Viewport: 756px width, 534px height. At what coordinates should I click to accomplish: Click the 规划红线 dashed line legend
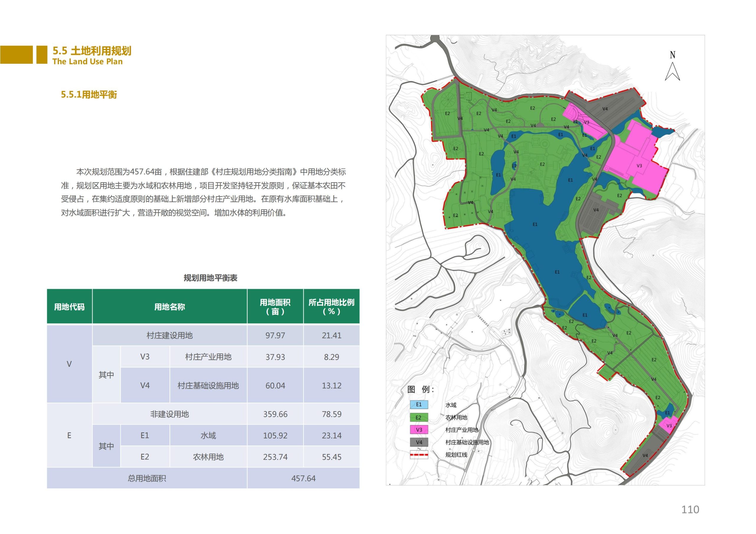pos(419,455)
